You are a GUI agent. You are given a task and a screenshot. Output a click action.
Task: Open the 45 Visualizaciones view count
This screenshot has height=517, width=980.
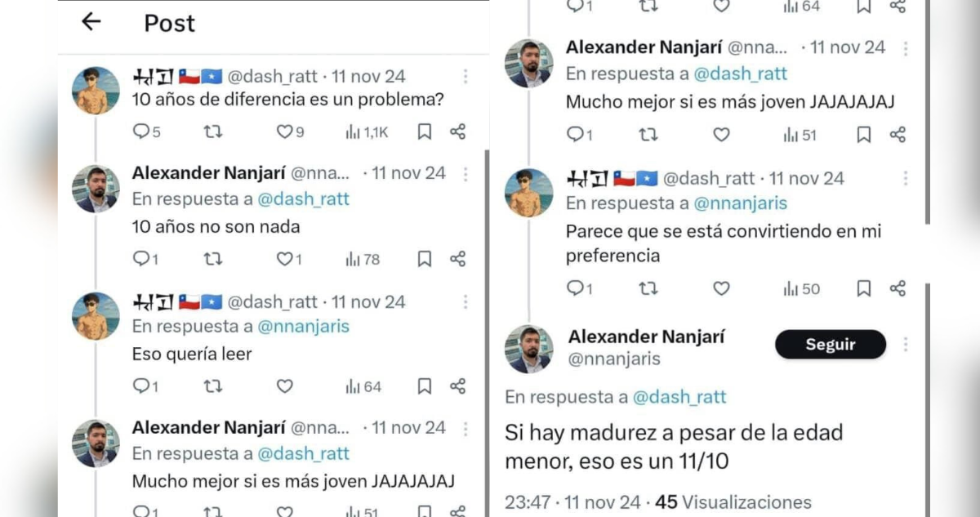click(733, 502)
